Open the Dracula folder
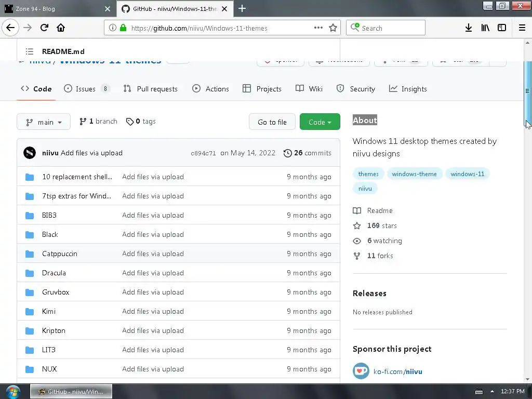 [54, 273]
